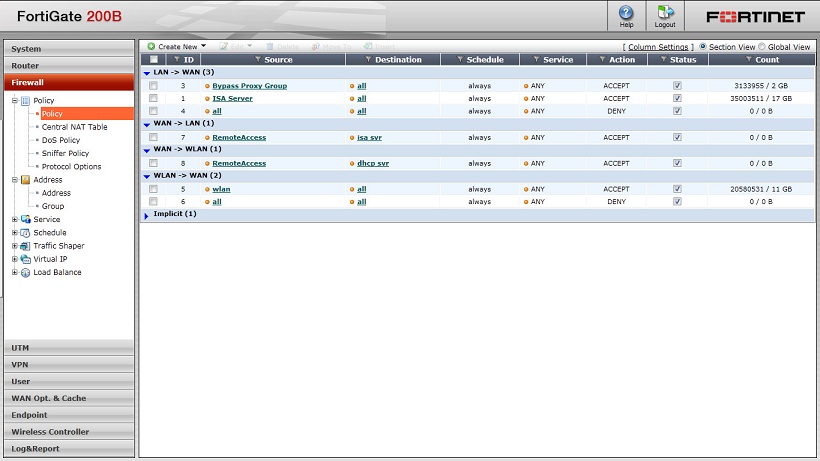Click the Edit toolbar icon
820x461 pixels.
pyautogui.click(x=223, y=47)
